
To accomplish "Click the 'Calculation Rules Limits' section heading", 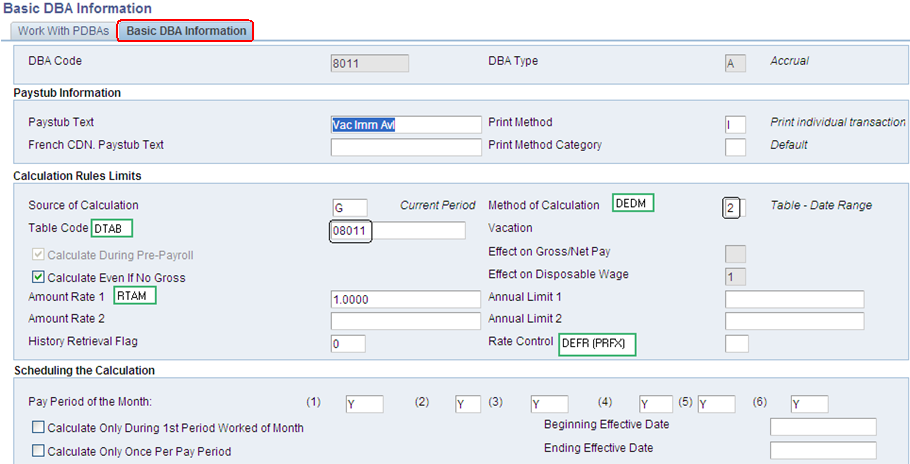I will point(78,176).
